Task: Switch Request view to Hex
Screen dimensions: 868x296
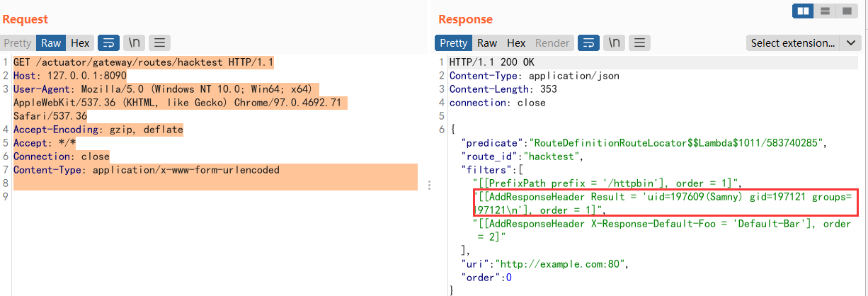Action: coord(80,43)
